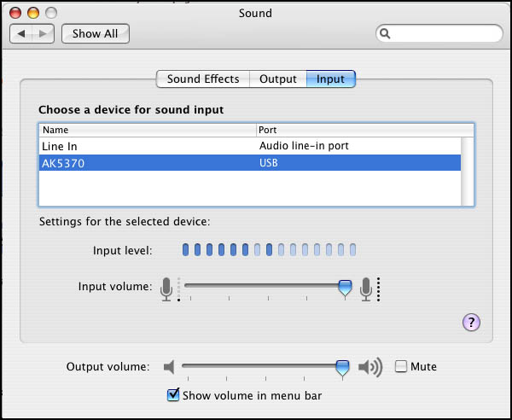
Task: Uncheck Show volume in menu bar
Action: [x=173, y=394]
